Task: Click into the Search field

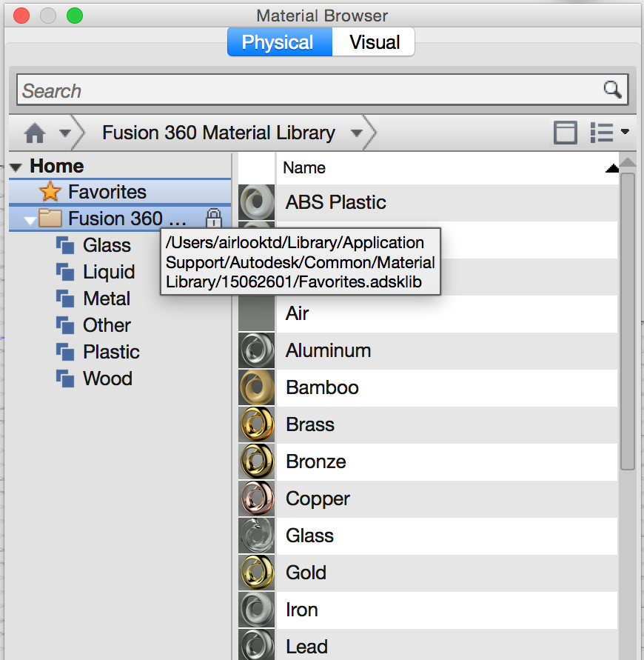Action: [322, 90]
